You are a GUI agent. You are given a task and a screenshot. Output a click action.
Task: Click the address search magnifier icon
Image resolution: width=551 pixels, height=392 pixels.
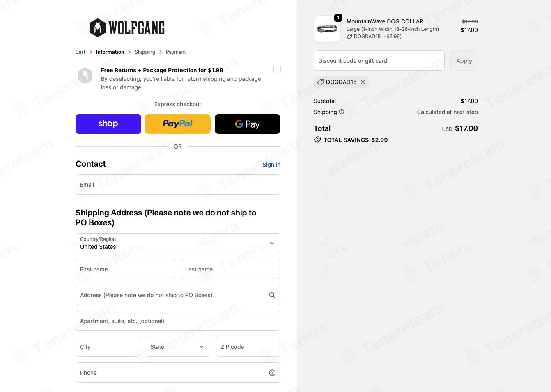[272, 295]
